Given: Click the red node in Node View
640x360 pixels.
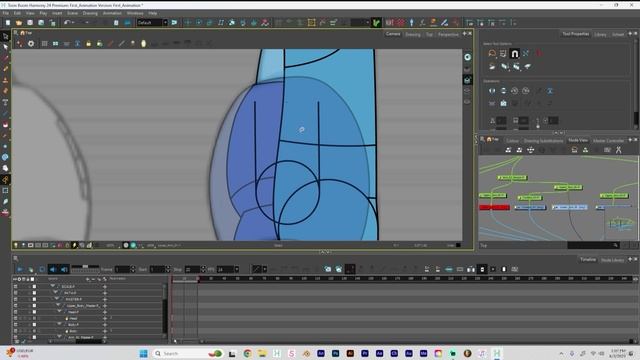Looking at the screenshot, I should point(494,207).
